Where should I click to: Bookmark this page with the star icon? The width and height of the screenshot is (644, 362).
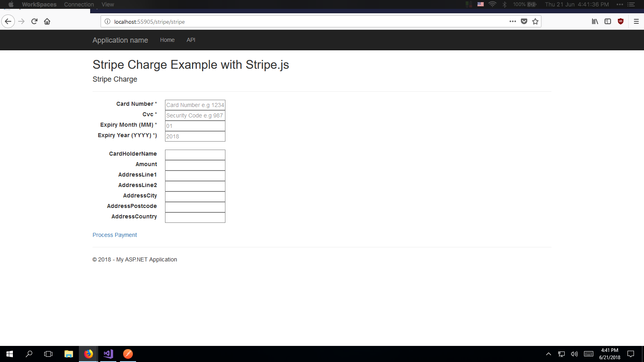click(x=535, y=21)
